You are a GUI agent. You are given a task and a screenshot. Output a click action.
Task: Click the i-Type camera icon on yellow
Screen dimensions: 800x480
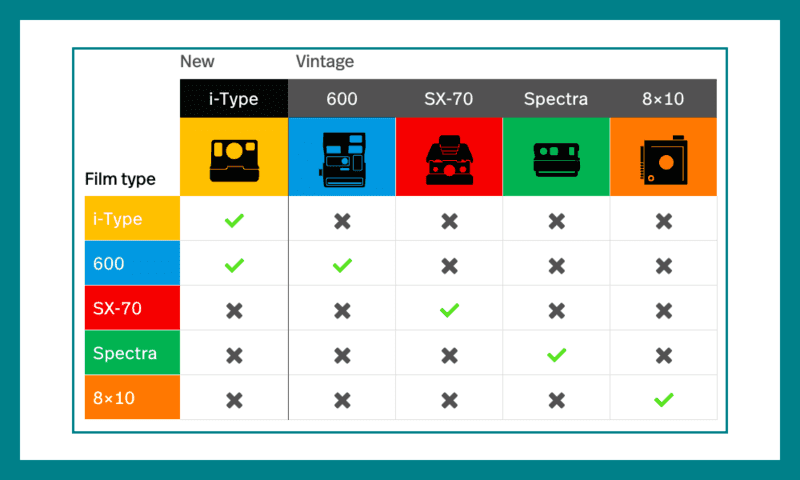[x=234, y=161]
